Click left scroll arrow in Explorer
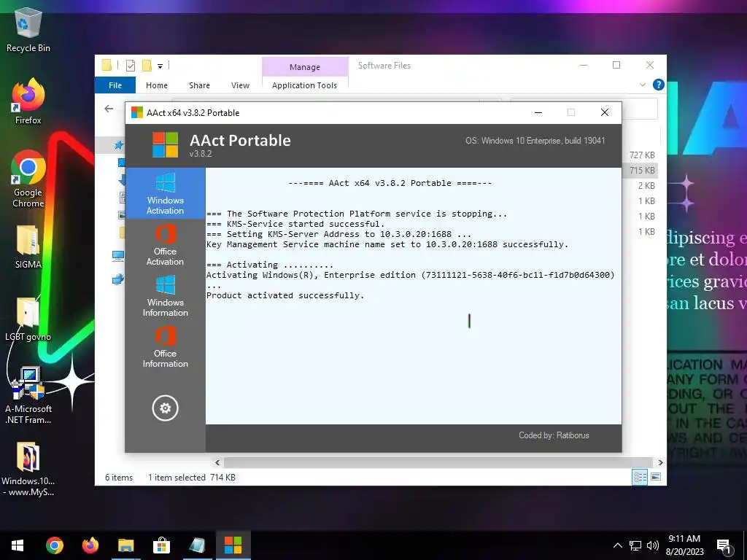The width and height of the screenshot is (747, 560). coord(217,462)
